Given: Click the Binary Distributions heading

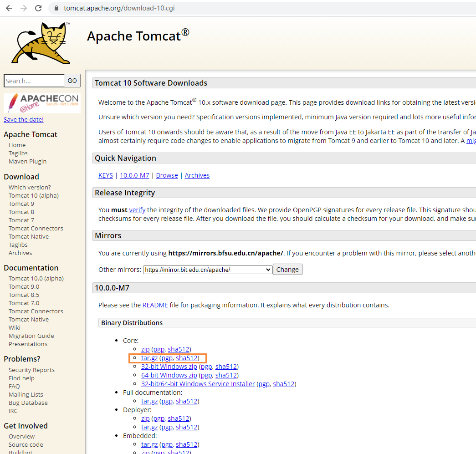Looking at the screenshot, I should pyautogui.click(x=132, y=323).
